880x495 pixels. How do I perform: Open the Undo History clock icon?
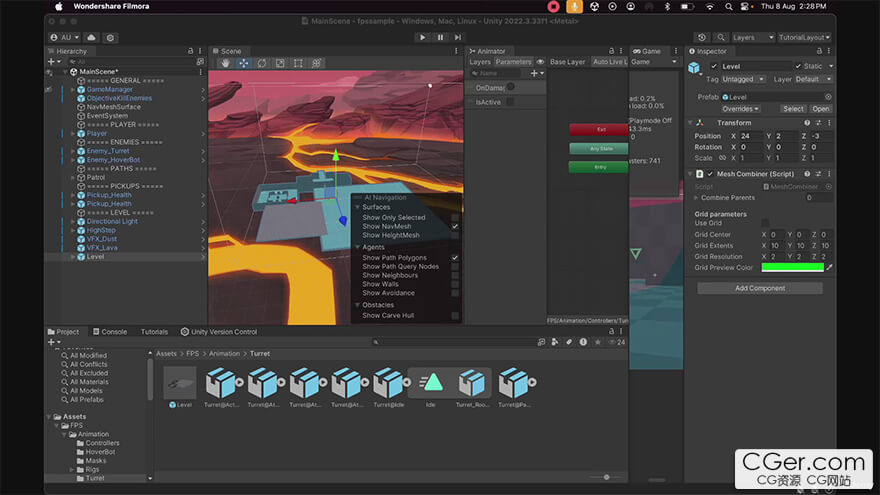click(x=702, y=38)
